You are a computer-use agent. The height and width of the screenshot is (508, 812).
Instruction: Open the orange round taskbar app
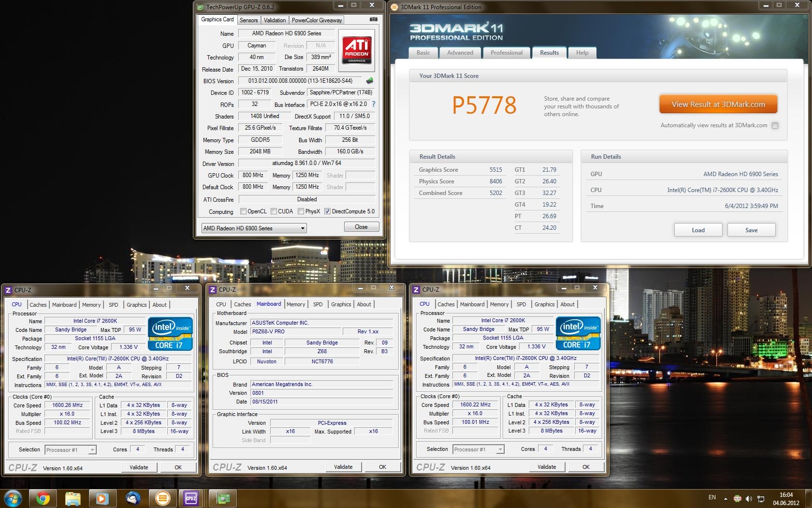(x=163, y=498)
